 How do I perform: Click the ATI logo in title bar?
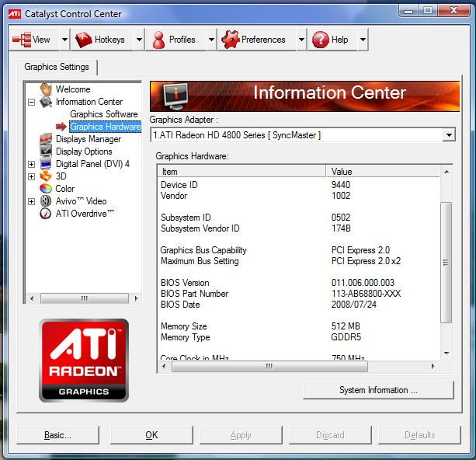point(14,14)
